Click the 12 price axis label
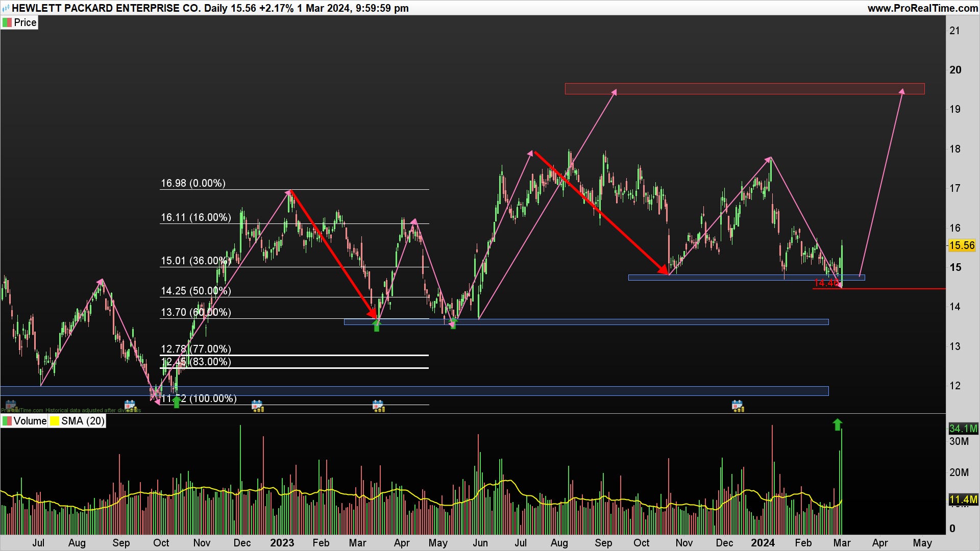This screenshot has height=551, width=980. pos(954,386)
